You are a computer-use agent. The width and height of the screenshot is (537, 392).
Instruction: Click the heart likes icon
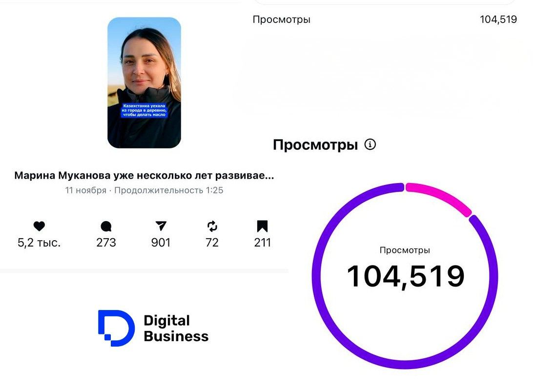pyautogui.click(x=39, y=226)
